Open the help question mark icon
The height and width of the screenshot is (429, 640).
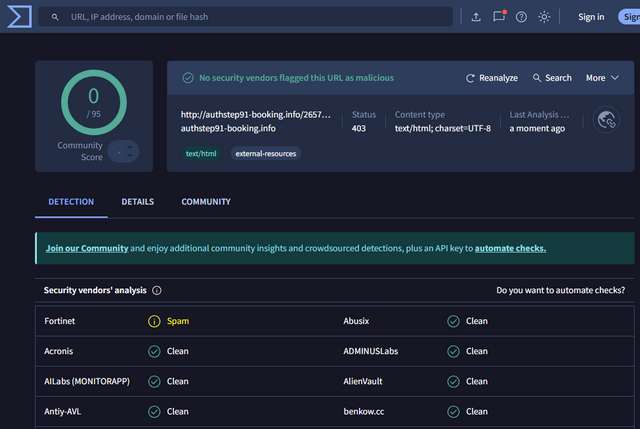click(521, 17)
